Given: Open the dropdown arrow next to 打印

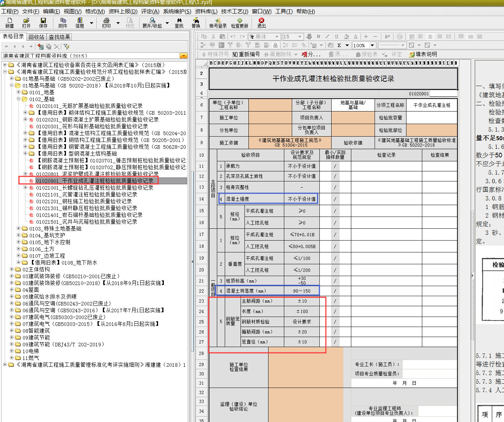Looking at the screenshot, I should pos(118,23).
